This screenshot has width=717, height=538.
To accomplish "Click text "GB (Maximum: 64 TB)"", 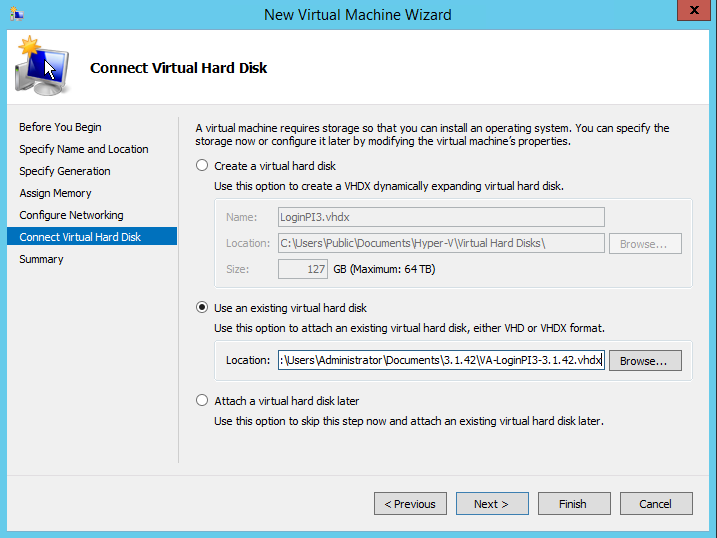I will pyautogui.click(x=384, y=269).
